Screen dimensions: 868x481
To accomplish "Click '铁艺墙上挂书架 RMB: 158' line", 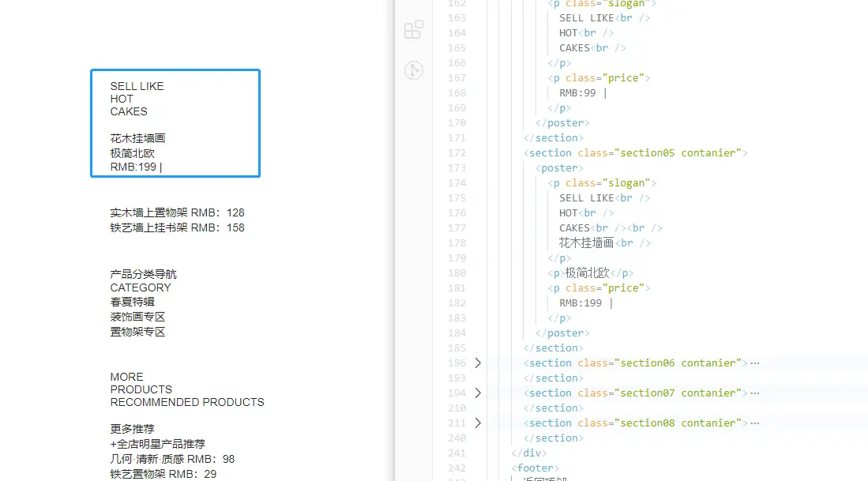I will point(177,227).
